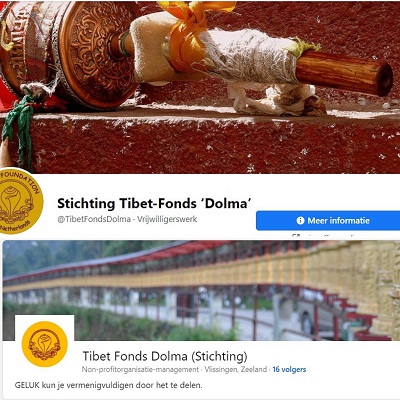Open the 16 volgers followers link
This screenshot has width=400, height=400.
(289, 369)
